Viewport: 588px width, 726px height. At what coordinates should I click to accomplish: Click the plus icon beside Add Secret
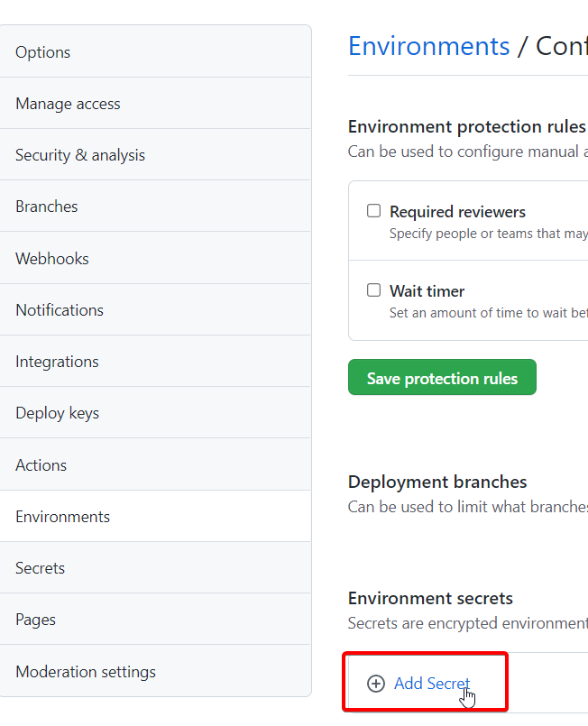click(376, 684)
